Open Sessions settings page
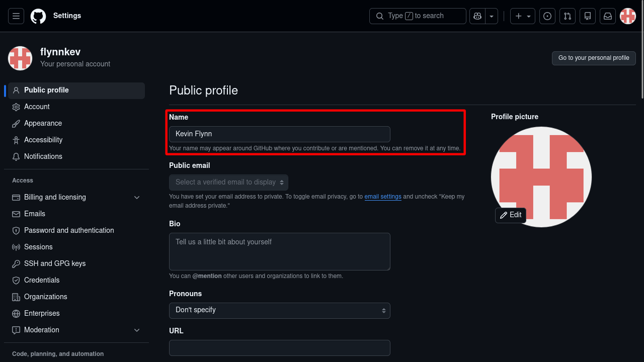The image size is (644, 362). [x=76, y=247]
